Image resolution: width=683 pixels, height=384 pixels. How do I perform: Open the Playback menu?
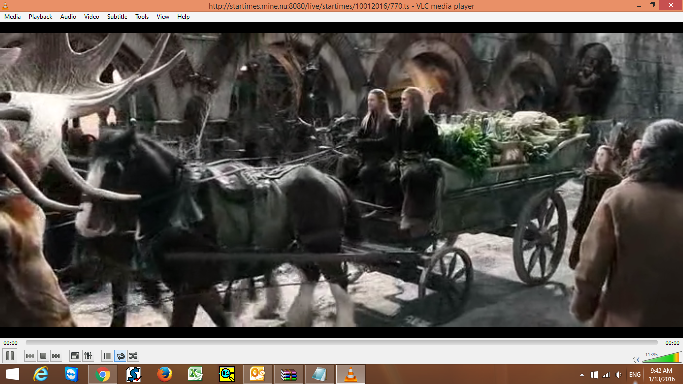(x=40, y=17)
